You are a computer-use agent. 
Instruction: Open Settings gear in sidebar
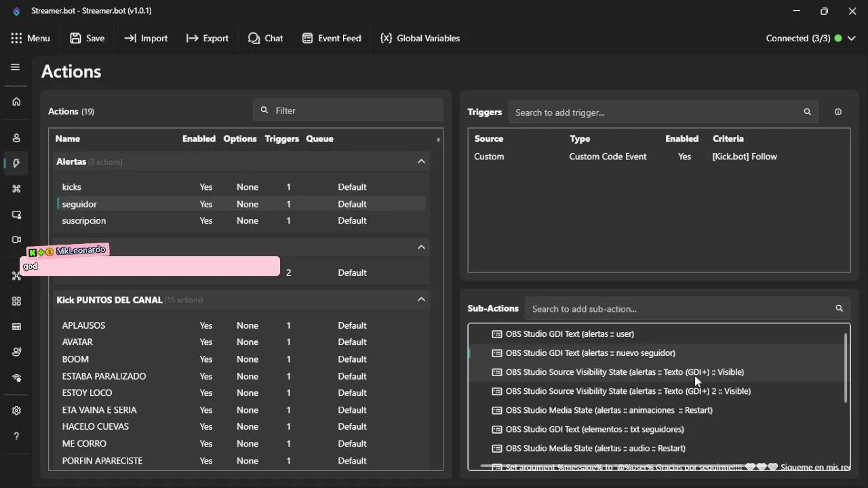point(16,411)
